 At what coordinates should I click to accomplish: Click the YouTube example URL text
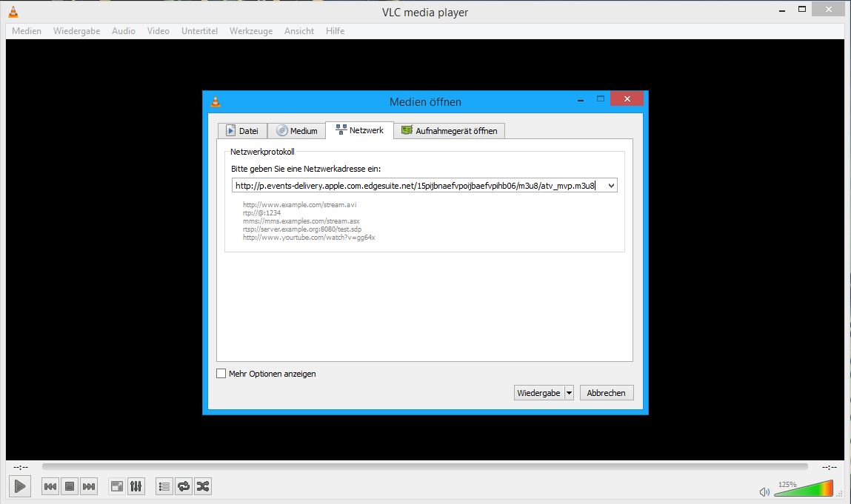[x=309, y=237]
